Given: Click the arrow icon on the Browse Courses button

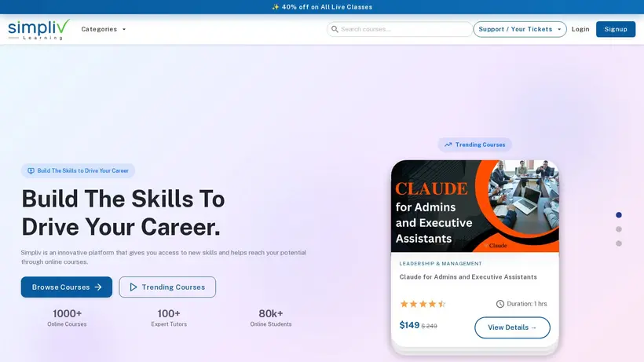Looking at the screenshot, I should click(98, 287).
